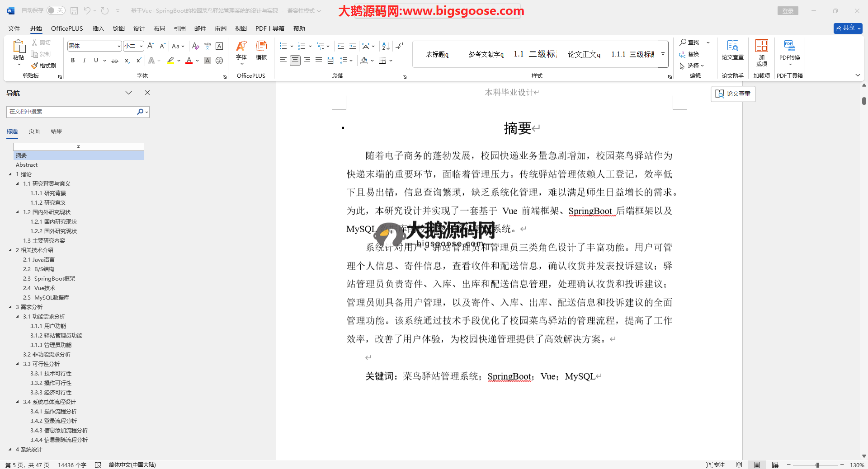Click the navigation search field
This screenshot has width=868, height=469.
(72, 112)
